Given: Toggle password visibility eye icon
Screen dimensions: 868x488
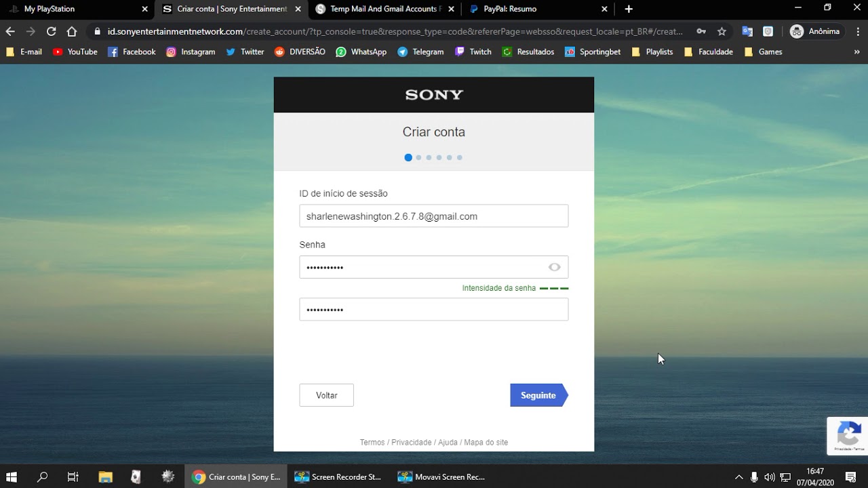Looking at the screenshot, I should click(x=554, y=267).
